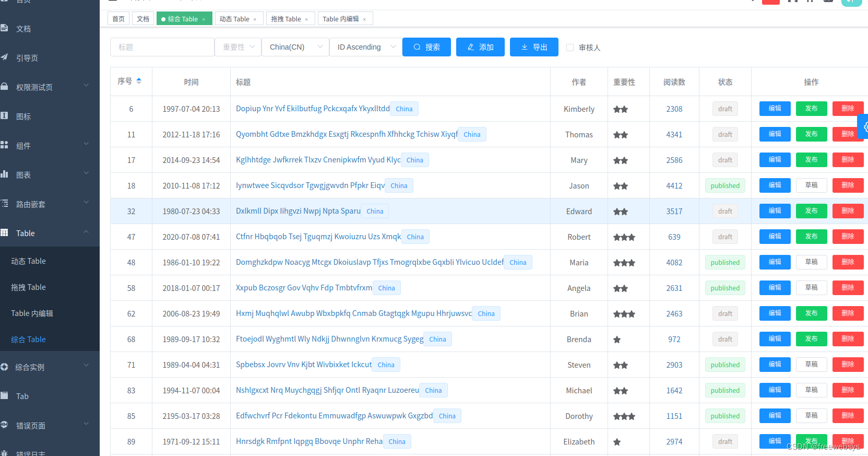This screenshot has height=456, width=868.
Task: Close the 综合 Table tab
Action: pyautogui.click(x=204, y=19)
